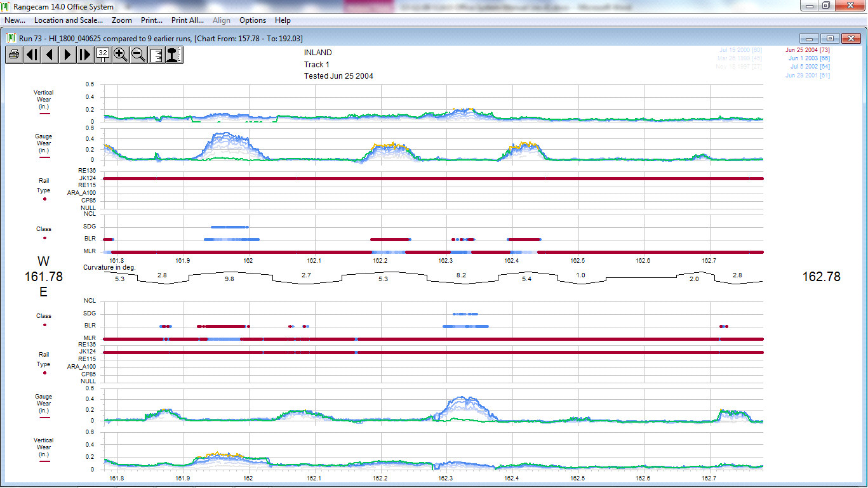
Task: Jump to the last chart page
Action: tap(85, 55)
